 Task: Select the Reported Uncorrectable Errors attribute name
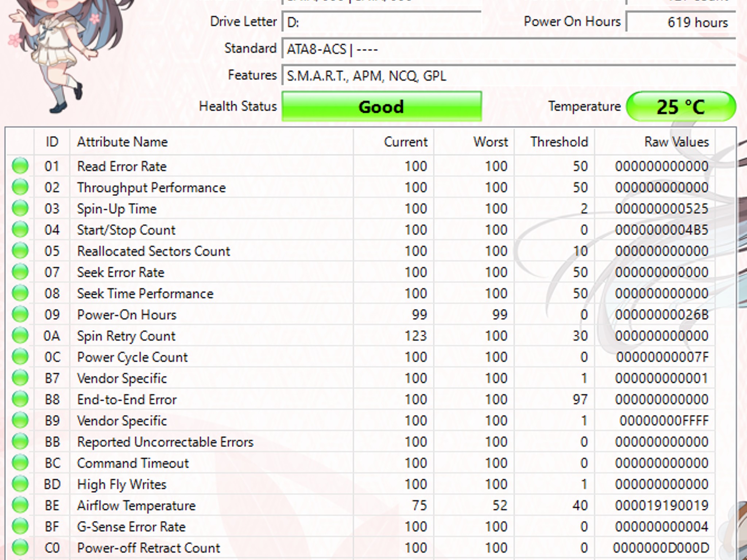point(165,442)
